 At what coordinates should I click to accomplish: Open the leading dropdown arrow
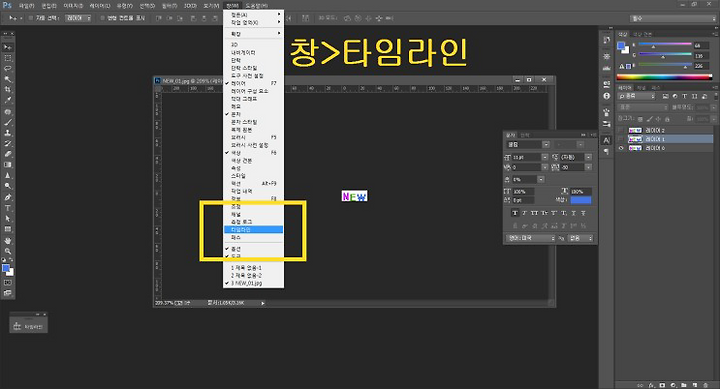tap(588, 157)
